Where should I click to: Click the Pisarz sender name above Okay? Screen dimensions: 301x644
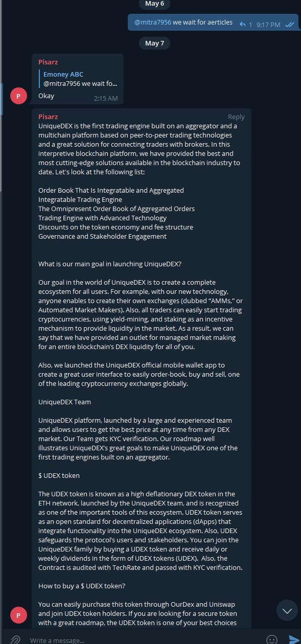click(x=48, y=62)
